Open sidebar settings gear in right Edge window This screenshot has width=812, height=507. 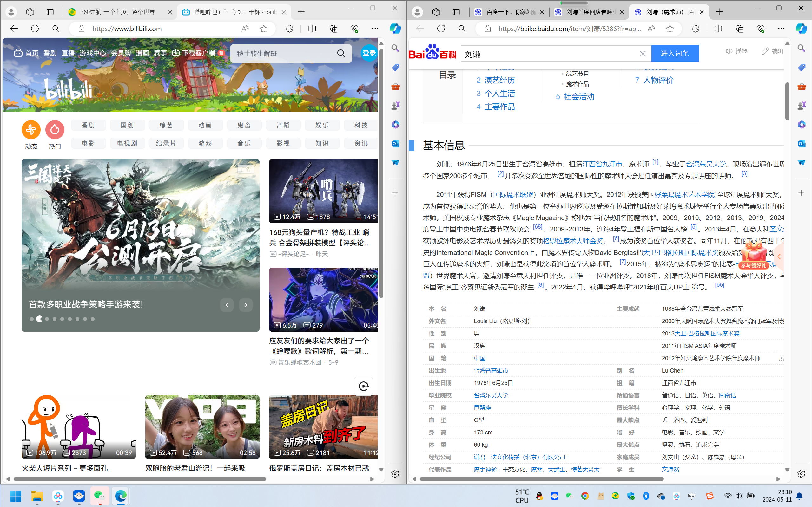tap(801, 473)
